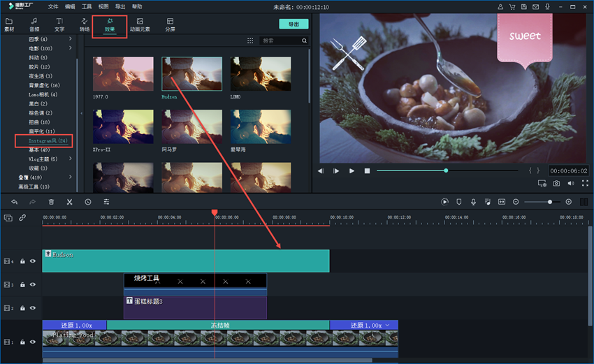Viewport: 594px width, 364px height.
Task: Expand the Vlog主题 (5) category
Action: (x=71, y=159)
